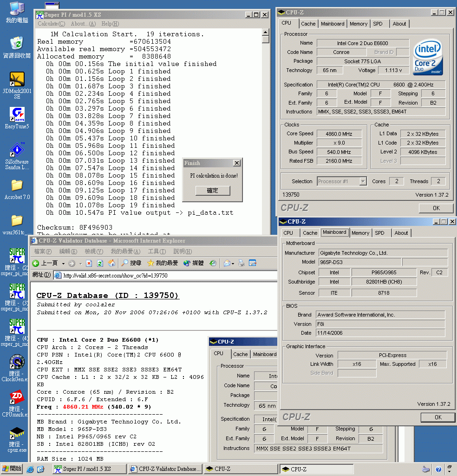
Task: Click CPU-Z Validator Database taskbar button
Action: [x=165, y=469]
